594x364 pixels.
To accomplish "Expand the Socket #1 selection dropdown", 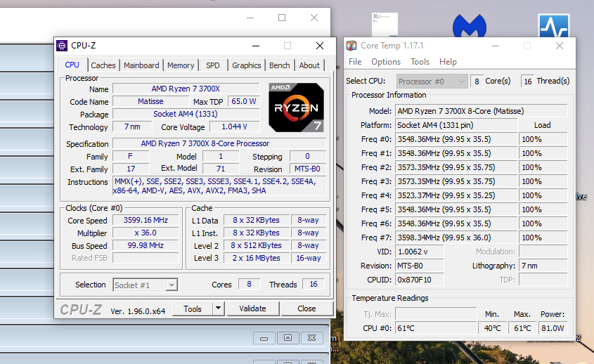I will [x=172, y=285].
